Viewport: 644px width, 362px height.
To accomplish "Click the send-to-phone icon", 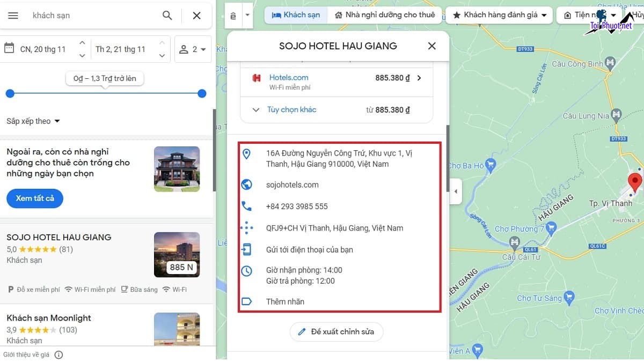I will tap(246, 249).
